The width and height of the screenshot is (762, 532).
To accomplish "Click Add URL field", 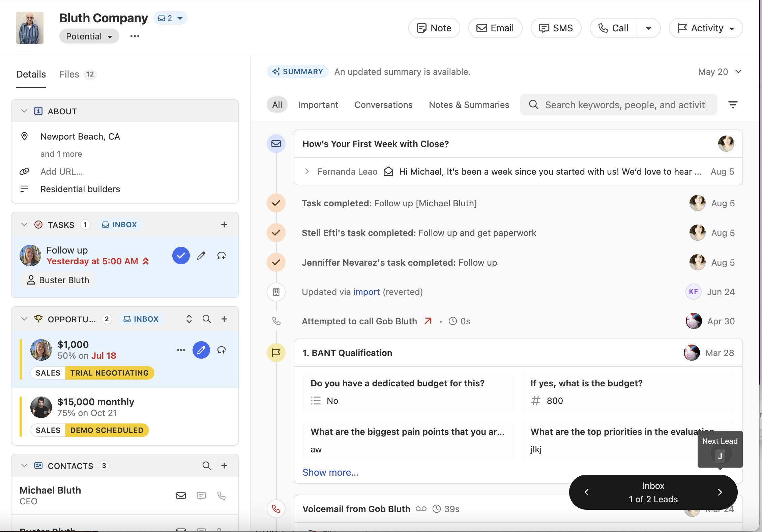I will click(62, 172).
